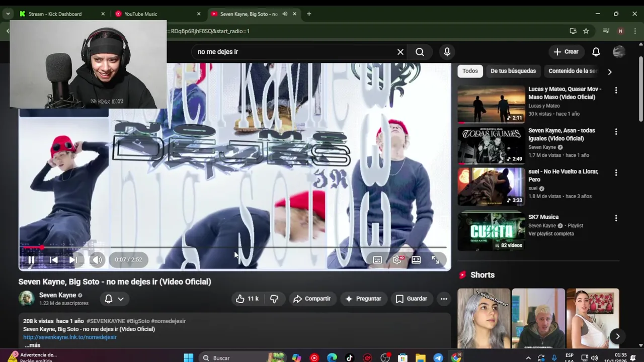Open tab search dropdown arrow
Image resolution: width=644 pixels, height=362 pixels.
[8, 14]
